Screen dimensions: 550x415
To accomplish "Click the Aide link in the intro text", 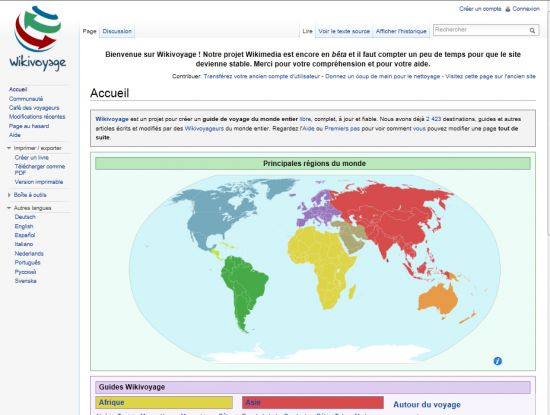I will click(x=308, y=128).
